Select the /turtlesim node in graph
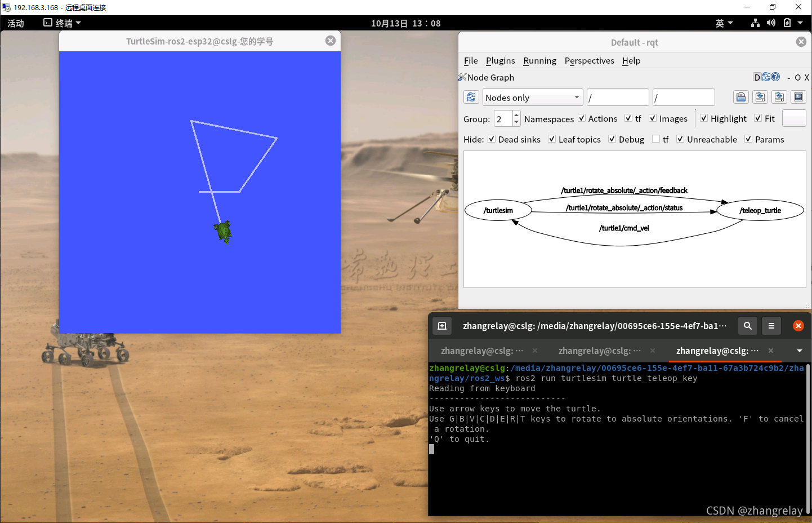Image resolution: width=812 pixels, height=523 pixels. (x=498, y=210)
